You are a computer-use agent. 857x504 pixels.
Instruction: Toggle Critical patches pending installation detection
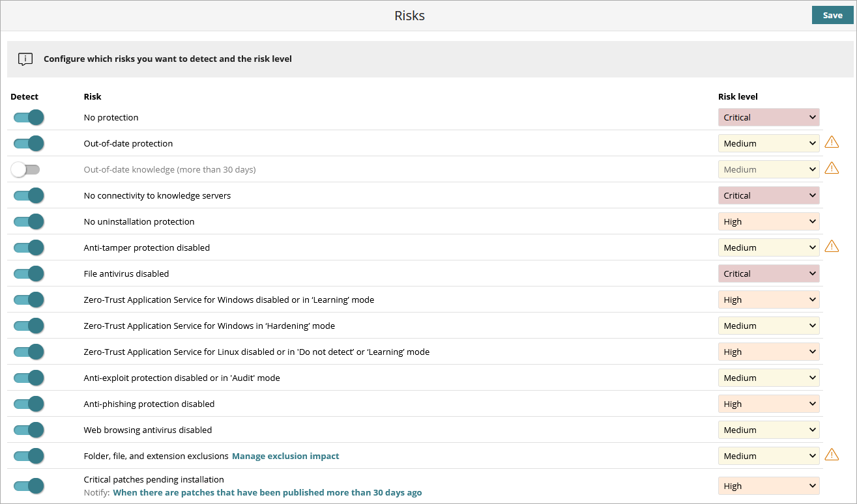click(x=28, y=486)
